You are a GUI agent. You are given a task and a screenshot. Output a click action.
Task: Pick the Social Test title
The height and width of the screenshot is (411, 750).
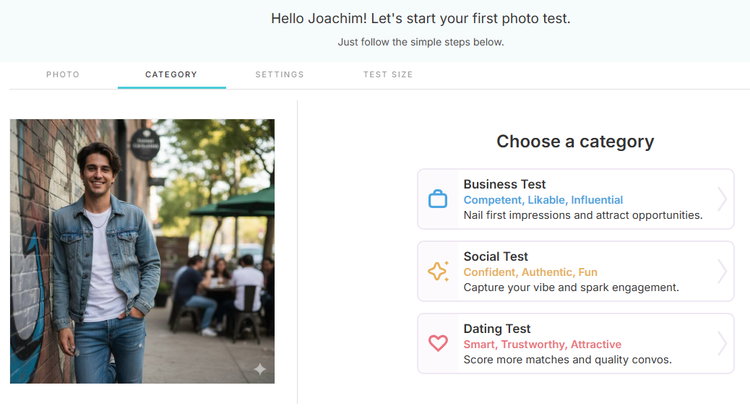point(495,257)
